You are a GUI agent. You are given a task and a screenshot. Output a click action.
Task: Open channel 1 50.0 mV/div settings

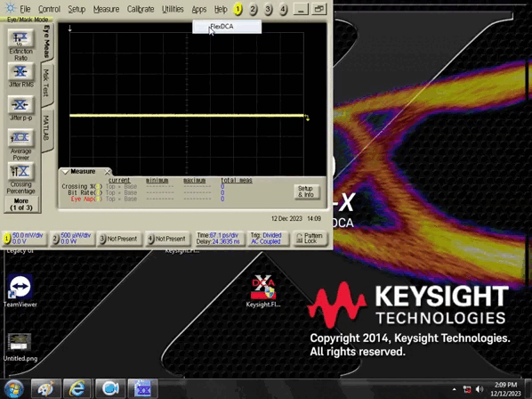point(24,239)
